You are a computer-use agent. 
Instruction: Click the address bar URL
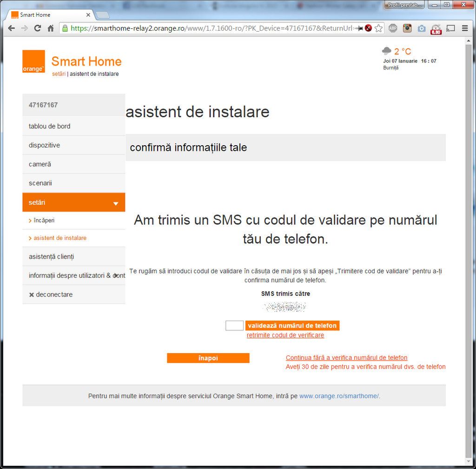click(211, 28)
